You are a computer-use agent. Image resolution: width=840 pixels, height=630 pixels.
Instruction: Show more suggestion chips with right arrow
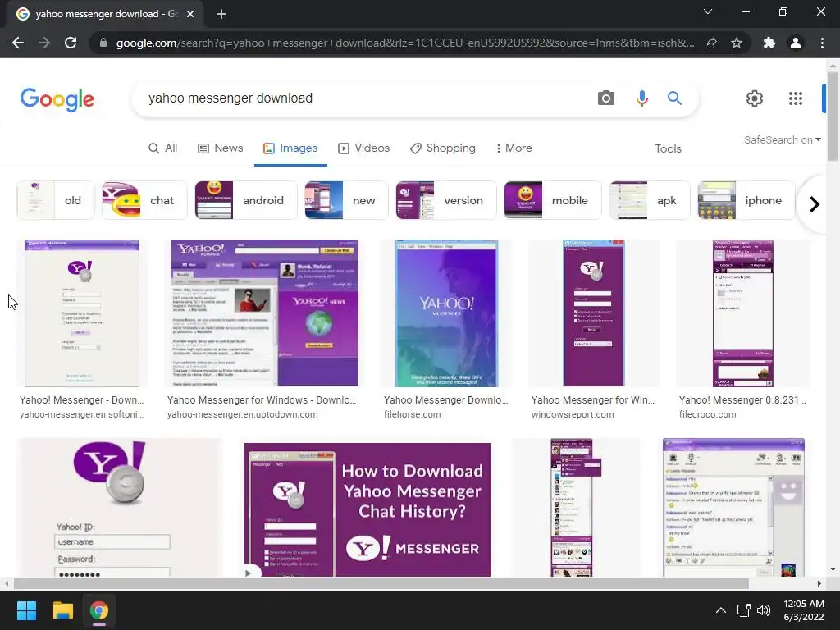pos(815,204)
